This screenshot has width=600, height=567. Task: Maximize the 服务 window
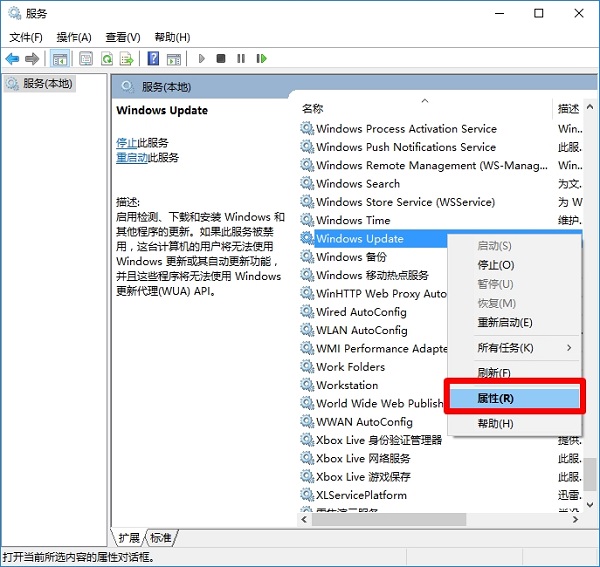tap(539, 13)
